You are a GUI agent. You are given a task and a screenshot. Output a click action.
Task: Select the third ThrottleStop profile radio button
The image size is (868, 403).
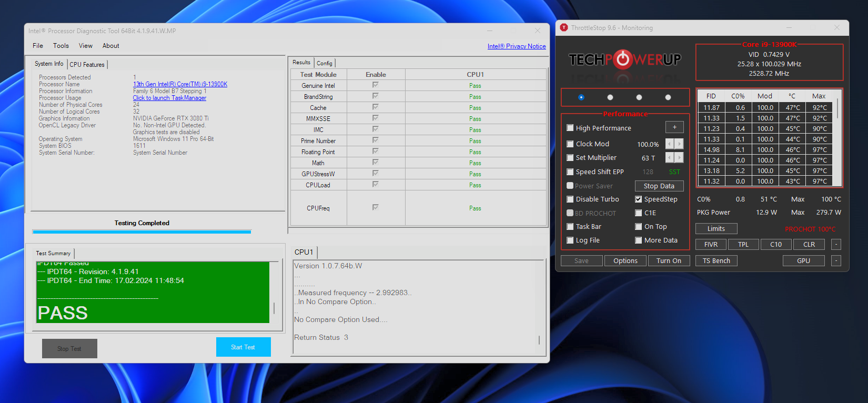[x=639, y=97]
